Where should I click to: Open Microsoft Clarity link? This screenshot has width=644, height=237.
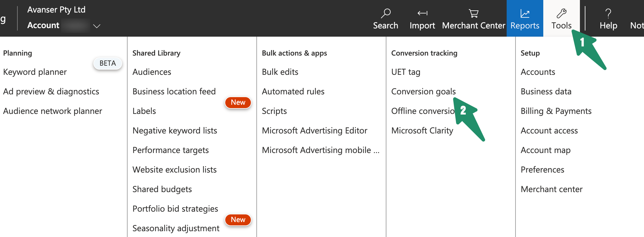pyautogui.click(x=422, y=131)
